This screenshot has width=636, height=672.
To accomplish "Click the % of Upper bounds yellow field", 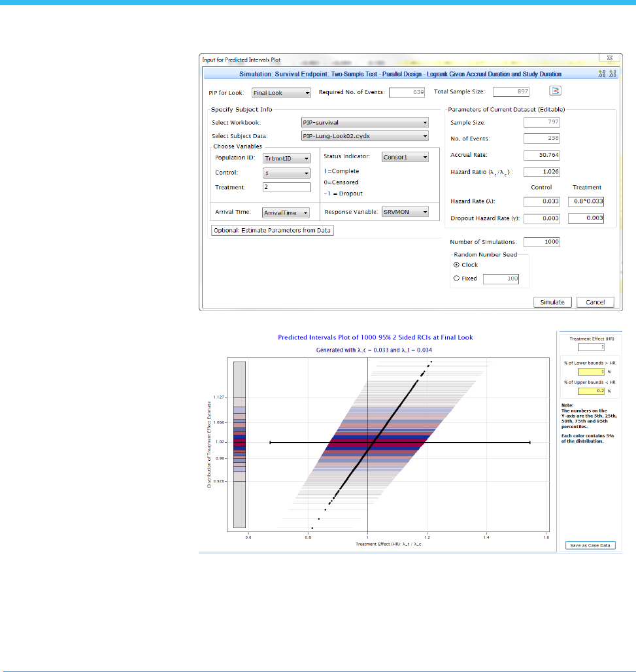I will pyautogui.click(x=591, y=391).
